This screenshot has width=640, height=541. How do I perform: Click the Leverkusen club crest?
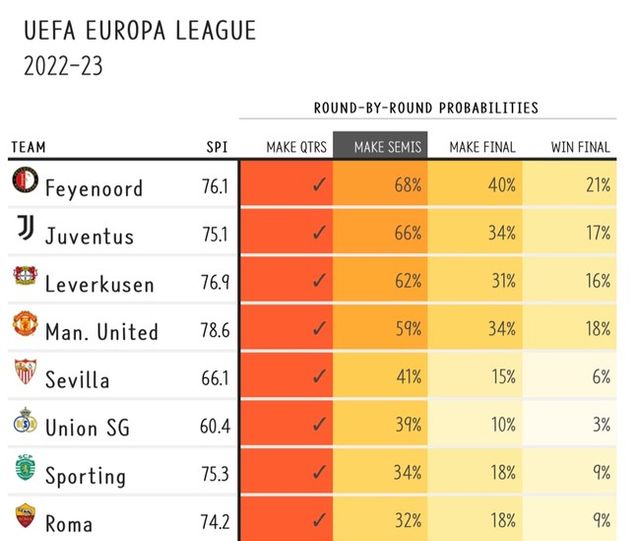pyautogui.click(x=24, y=277)
